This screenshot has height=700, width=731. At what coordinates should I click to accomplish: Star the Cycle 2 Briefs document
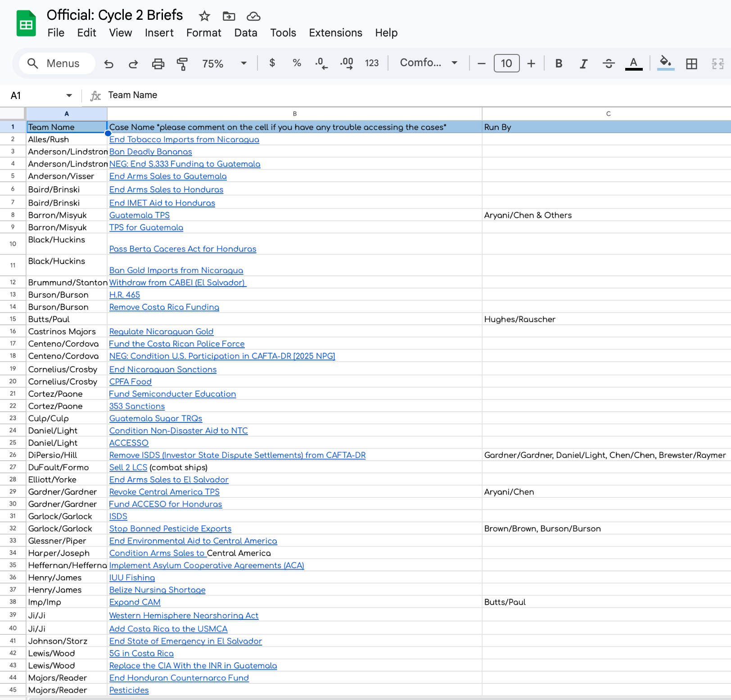pos(204,16)
